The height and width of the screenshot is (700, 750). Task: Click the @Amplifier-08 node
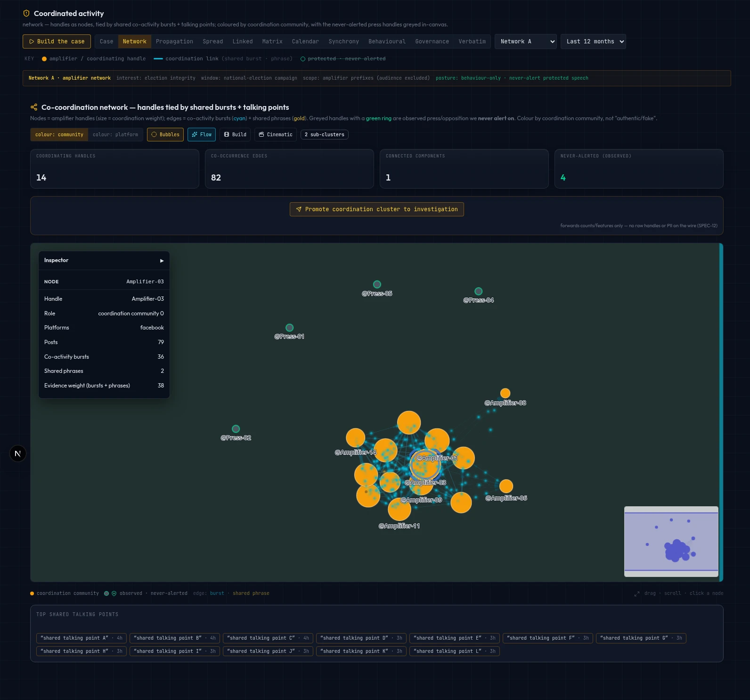[505, 393]
